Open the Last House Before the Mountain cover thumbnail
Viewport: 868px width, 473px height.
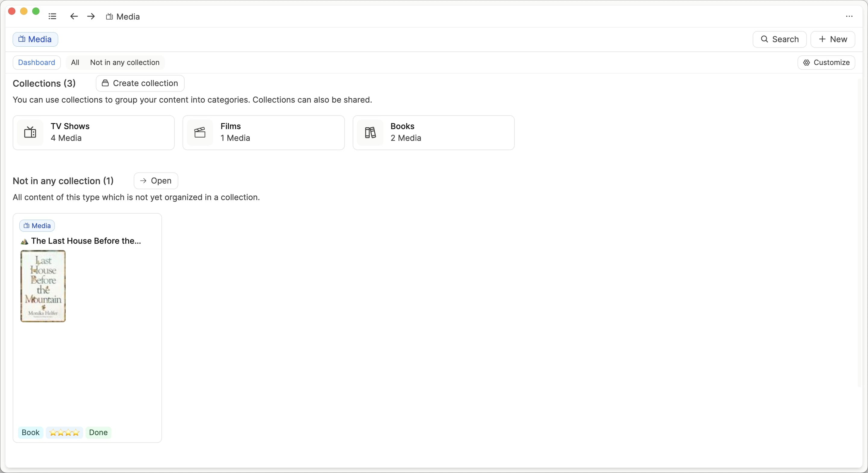point(43,286)
